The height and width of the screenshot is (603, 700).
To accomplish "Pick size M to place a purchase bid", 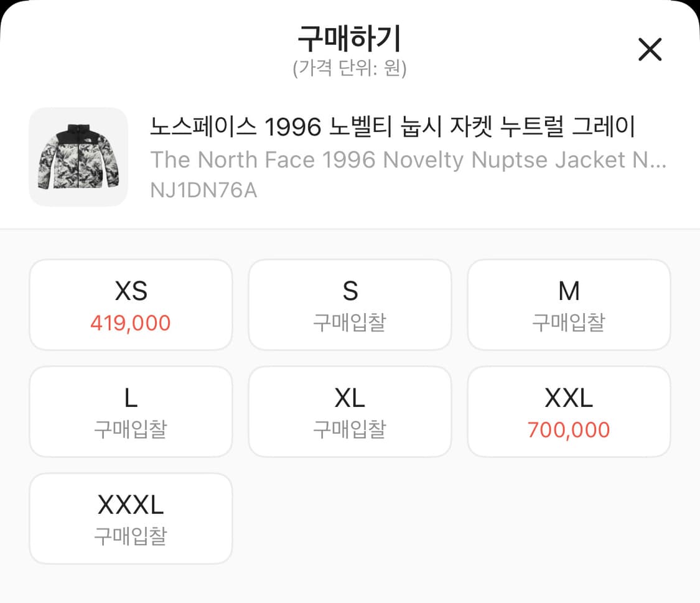I will (x=569, y=304).
